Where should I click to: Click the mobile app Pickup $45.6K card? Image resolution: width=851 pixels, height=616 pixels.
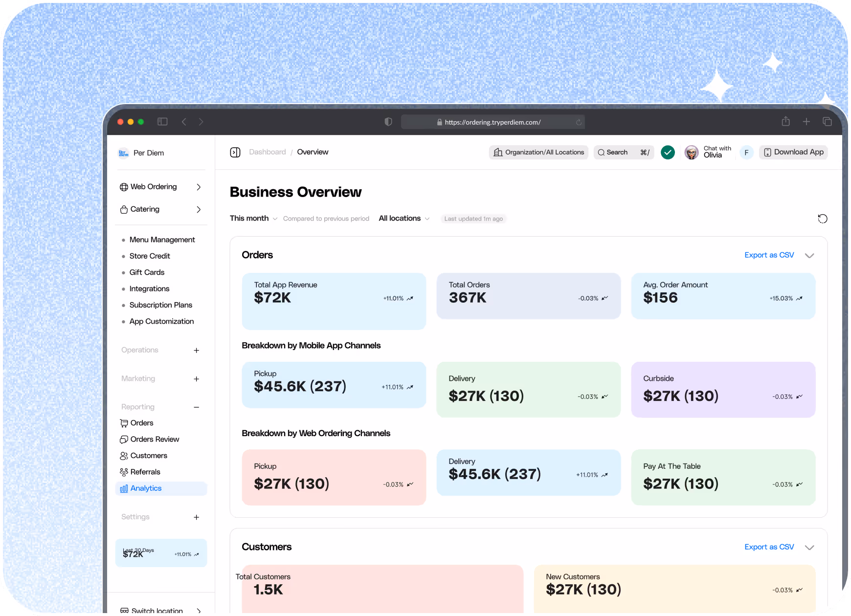pos(334,385)
